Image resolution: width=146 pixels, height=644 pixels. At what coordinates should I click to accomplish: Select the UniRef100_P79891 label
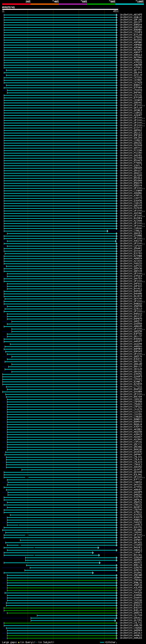pos(131,163)
